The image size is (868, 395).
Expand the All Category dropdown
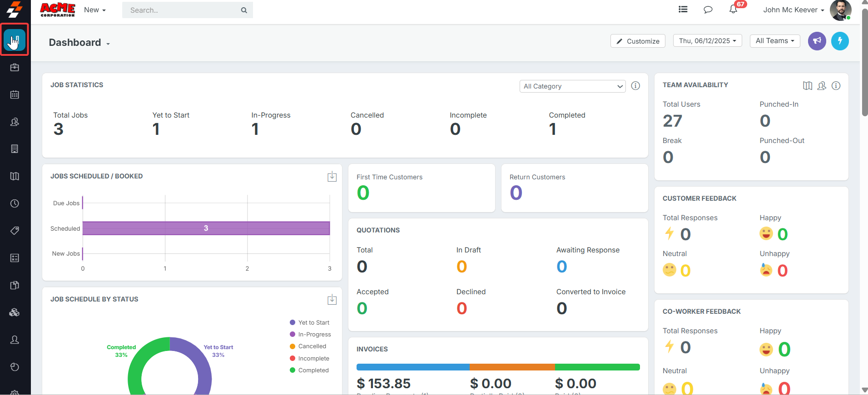[x=572, y=86]
